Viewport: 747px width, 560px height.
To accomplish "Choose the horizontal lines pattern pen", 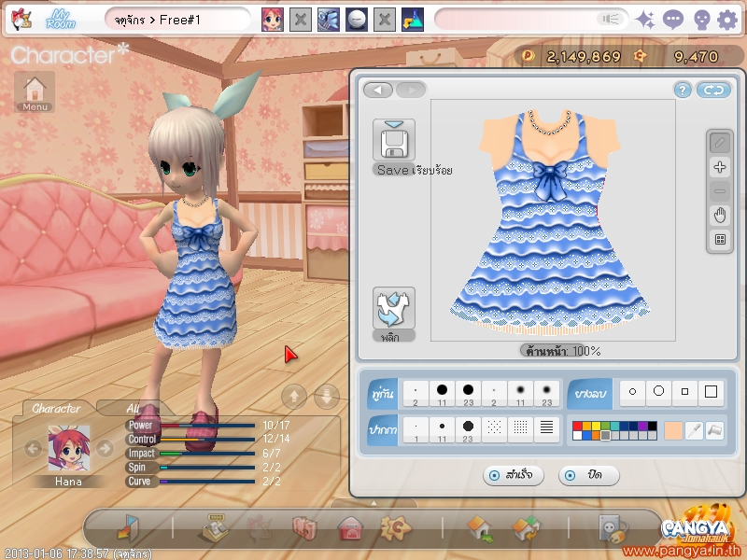I will pyautogui.click(x=546, y=430).
